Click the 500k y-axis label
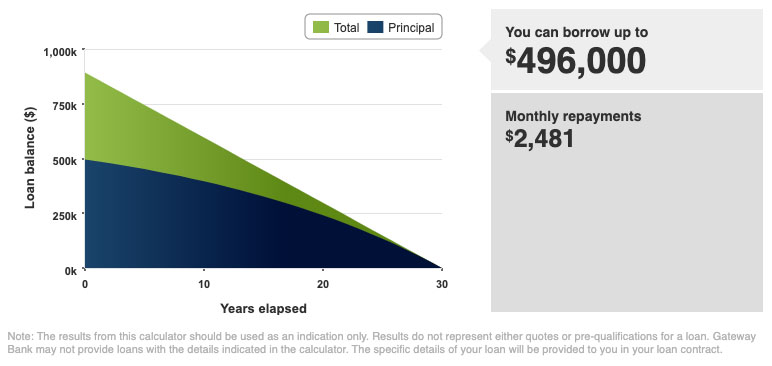772x366 pixels. point(64,161)
